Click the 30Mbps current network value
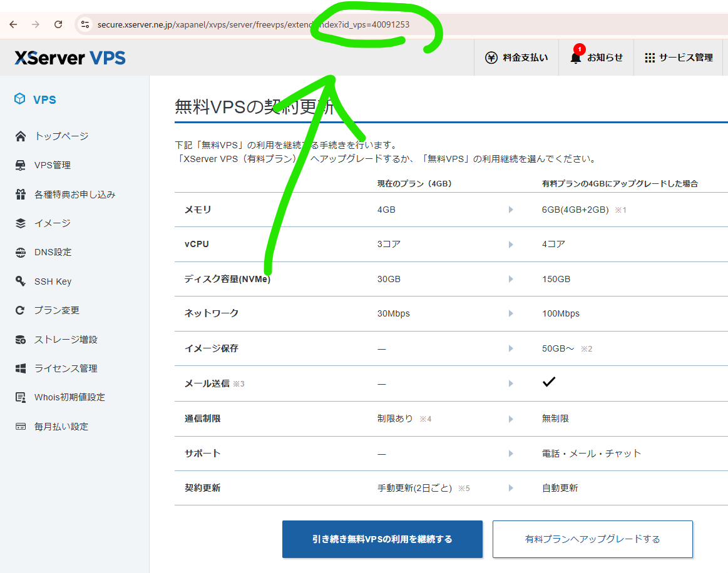 (x=393, y=313)
